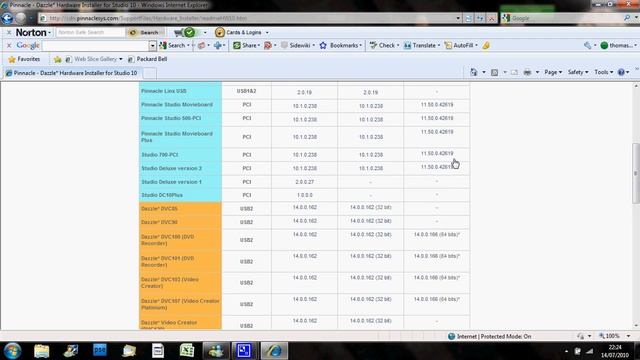Open the Favorites star button

[24, 59]
